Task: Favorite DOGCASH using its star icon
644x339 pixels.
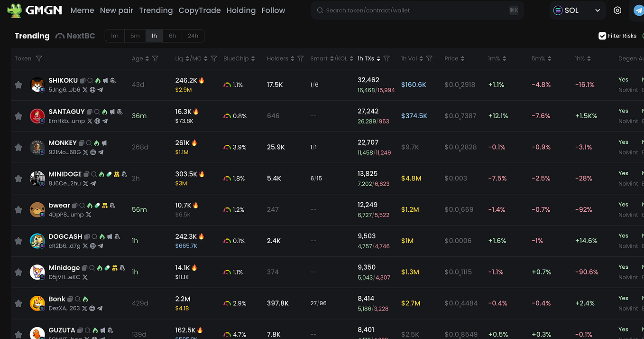Action: (x=18, y=241)
